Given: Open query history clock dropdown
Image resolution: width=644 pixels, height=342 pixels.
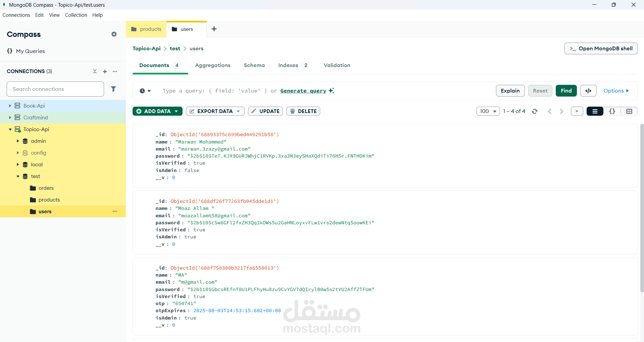Looking at the screenshot, I should (x=145, y=91).
